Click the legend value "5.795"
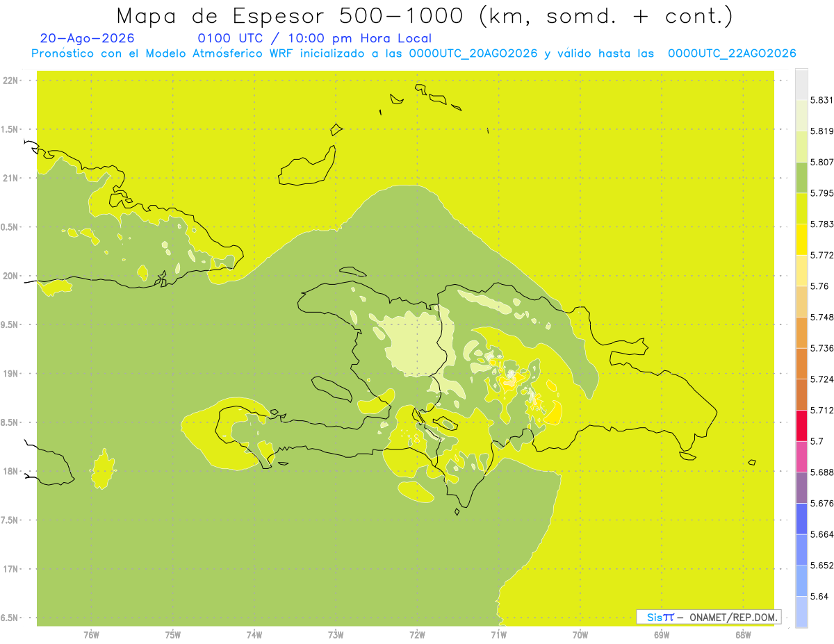 pyautogui.click(x=821, y=193)
